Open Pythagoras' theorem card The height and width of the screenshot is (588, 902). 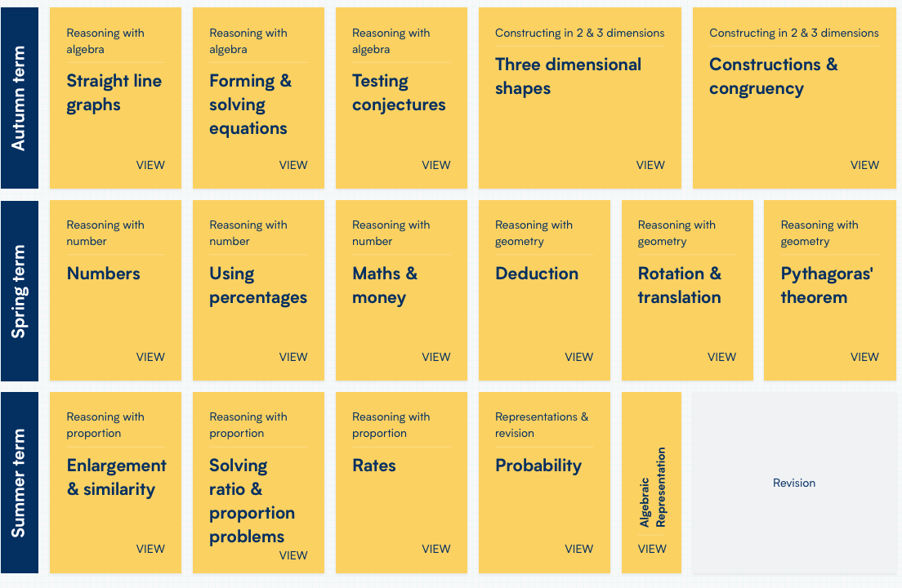pyautogui.click(x=829, y=290)
